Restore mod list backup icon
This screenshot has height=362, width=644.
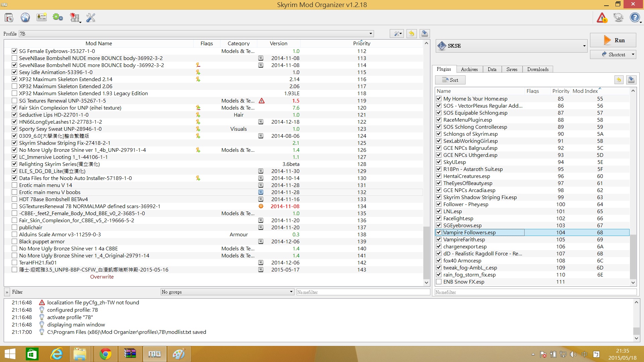(412, 34)
